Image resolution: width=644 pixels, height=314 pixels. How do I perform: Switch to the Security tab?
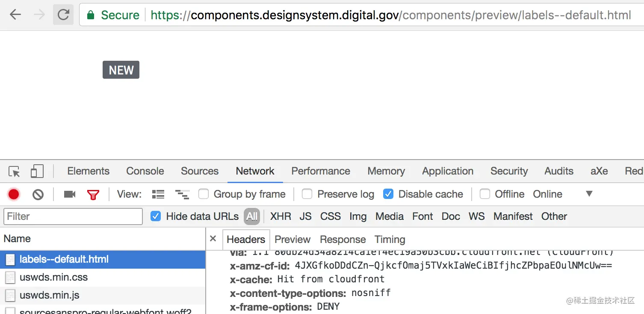509,171
